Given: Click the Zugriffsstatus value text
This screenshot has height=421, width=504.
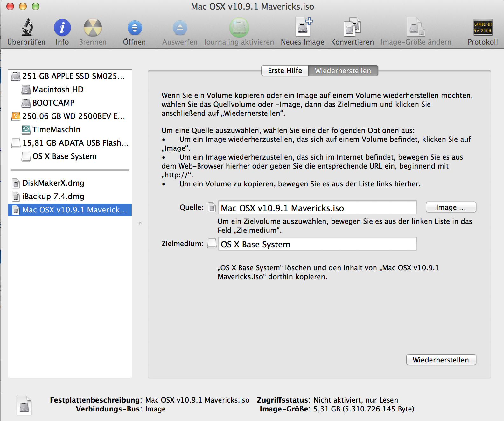Looking at the screenshot, I should (x=356, y=400).
